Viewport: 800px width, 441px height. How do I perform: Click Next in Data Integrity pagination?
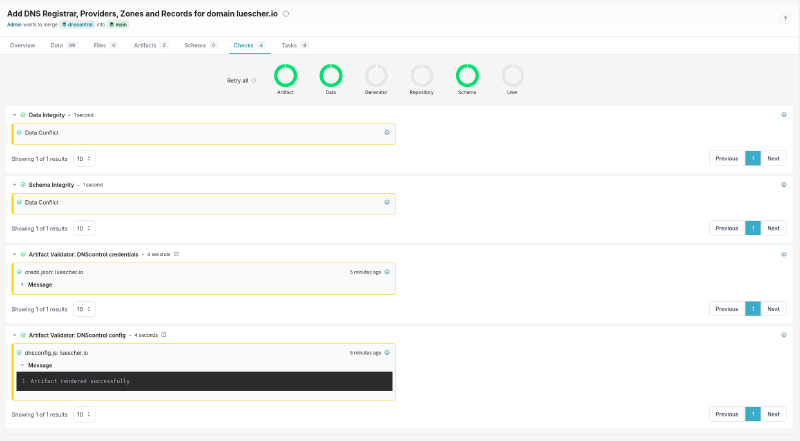(x=773, y=159)
